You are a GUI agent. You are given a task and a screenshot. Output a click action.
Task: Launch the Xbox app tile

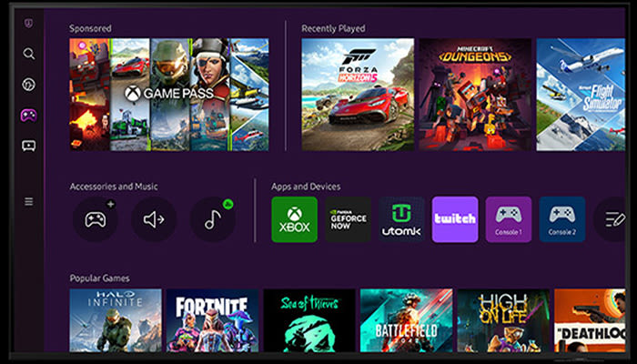[294, 219]
